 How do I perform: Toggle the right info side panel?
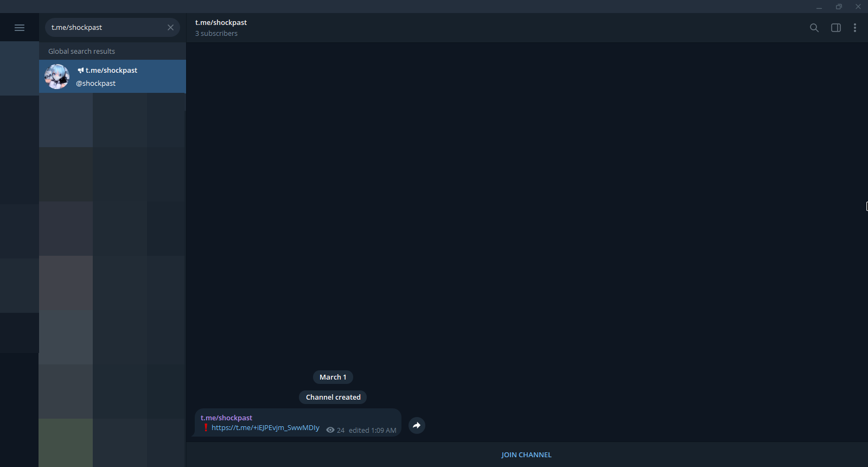point(836,28)
